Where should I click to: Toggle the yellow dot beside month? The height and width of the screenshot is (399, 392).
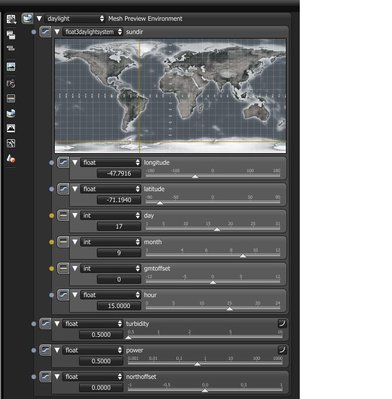point(51,242)
